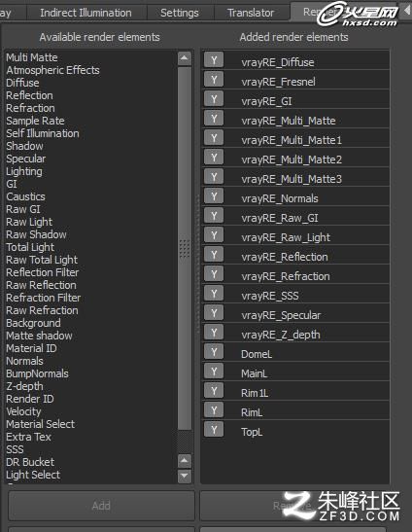Click the Remove button
This screenshot has height=532, width=412.
click(x=293, y=506)
